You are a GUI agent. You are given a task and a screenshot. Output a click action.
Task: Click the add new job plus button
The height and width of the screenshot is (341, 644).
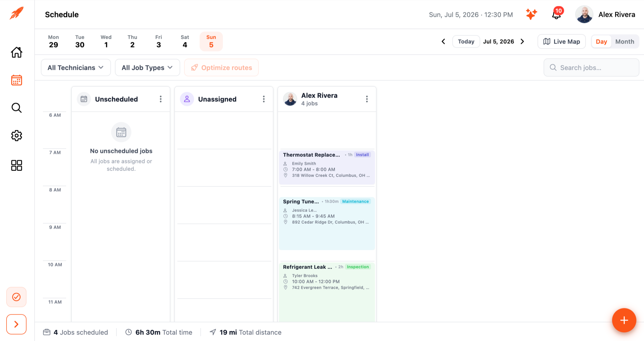(x=624, y=320)
